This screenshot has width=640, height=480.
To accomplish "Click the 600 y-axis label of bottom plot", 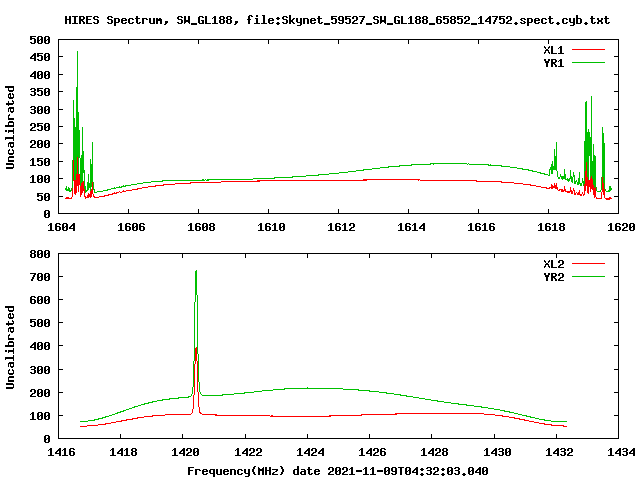I will coord(40,300).
